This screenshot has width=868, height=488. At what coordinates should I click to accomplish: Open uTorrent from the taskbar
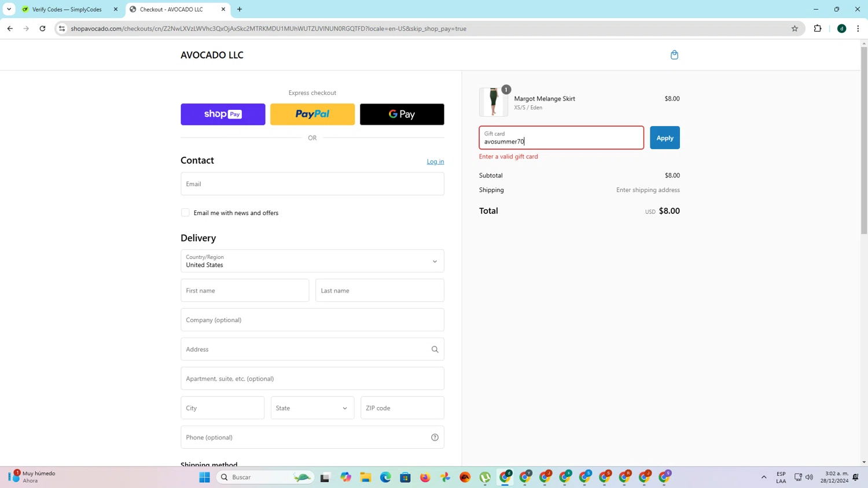point(485,477)
